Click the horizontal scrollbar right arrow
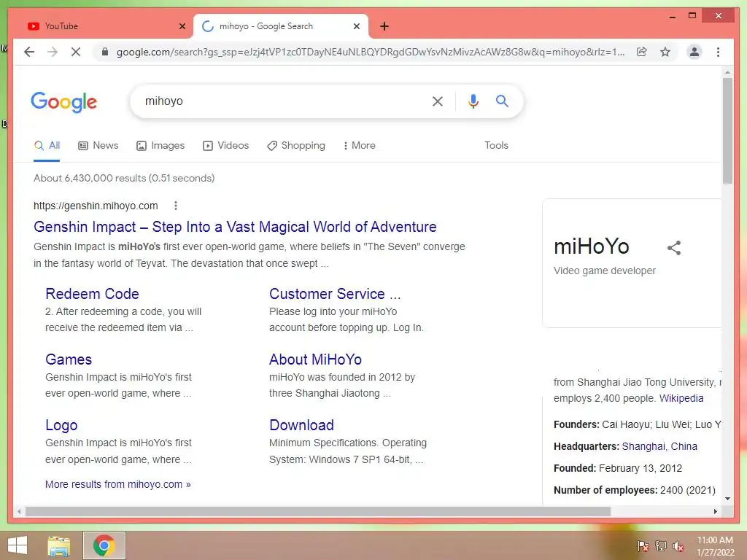 point(716,511)
